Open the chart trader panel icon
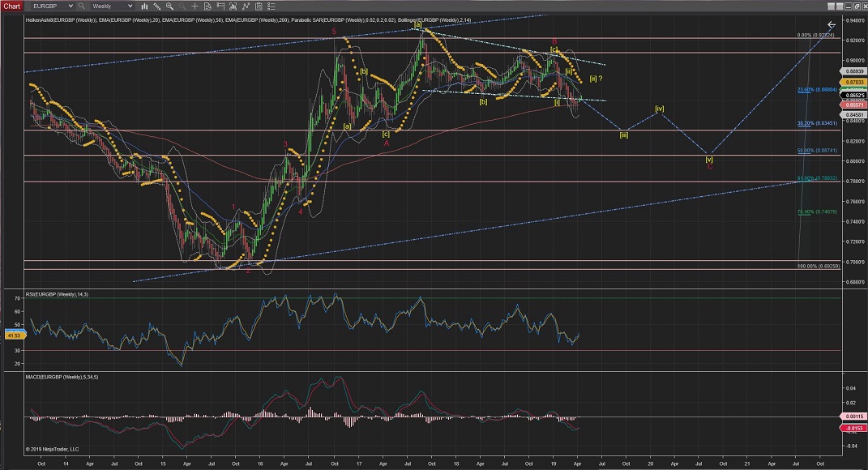 [220, 6]
